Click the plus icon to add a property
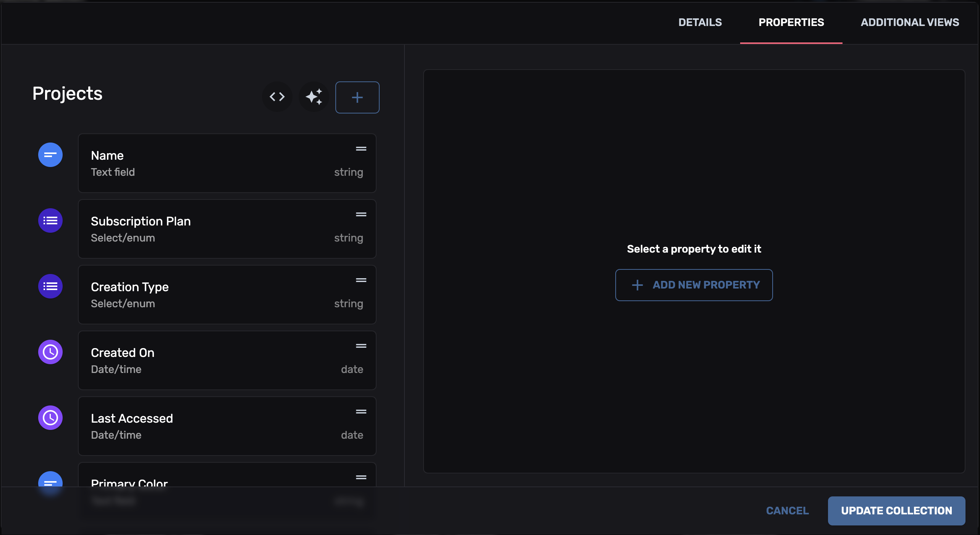Viewport: 980px width, 535px height. [357, 97]
